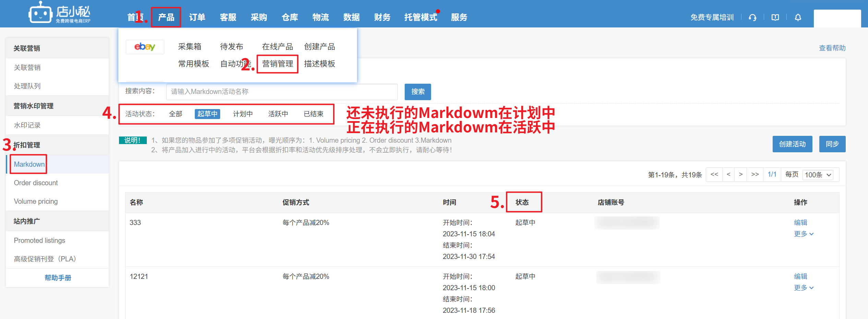Viewport: 868px width, 319px height.
Task: Click the customer service headset icon
Action: 752,17
